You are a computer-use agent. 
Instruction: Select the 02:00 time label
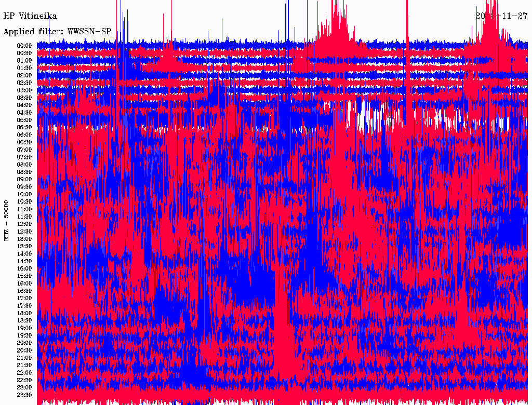pos(24,75)
